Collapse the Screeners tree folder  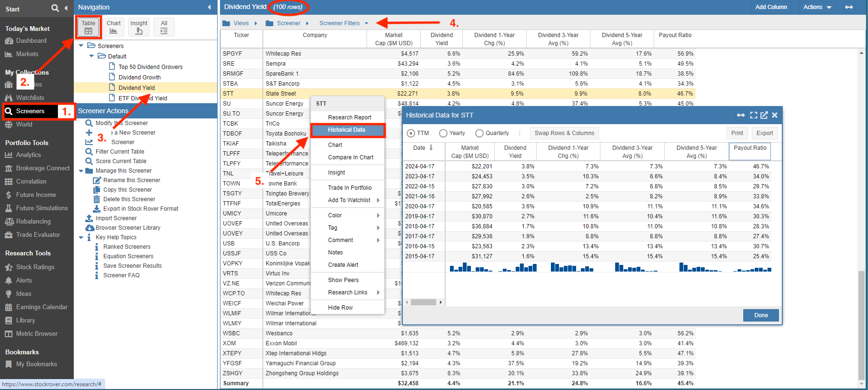(81, 46)
